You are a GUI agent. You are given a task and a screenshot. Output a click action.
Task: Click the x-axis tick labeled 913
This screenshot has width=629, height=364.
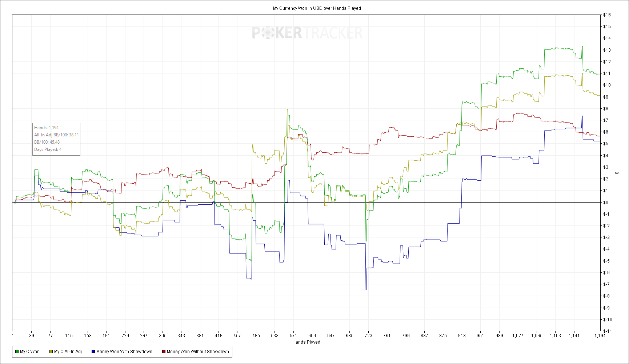[462, 336]
